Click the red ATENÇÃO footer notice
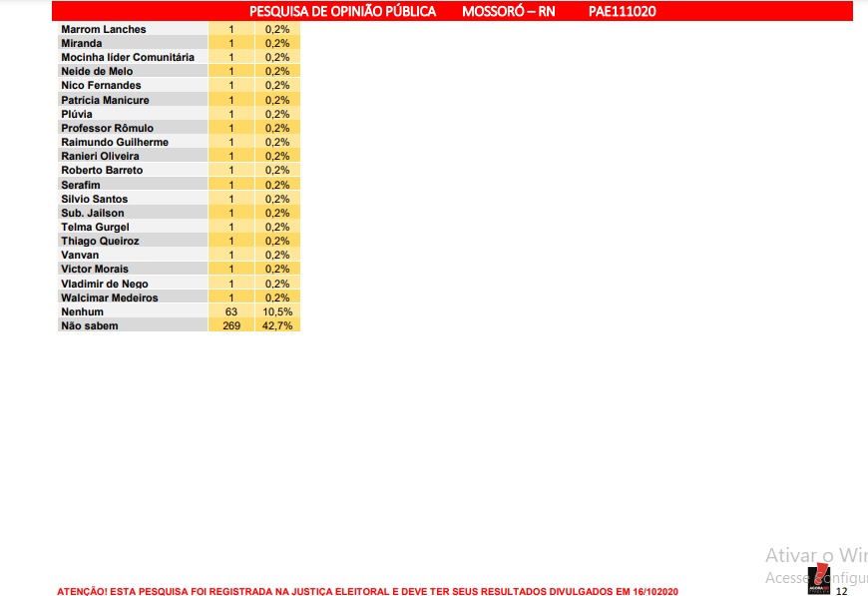 367,591
